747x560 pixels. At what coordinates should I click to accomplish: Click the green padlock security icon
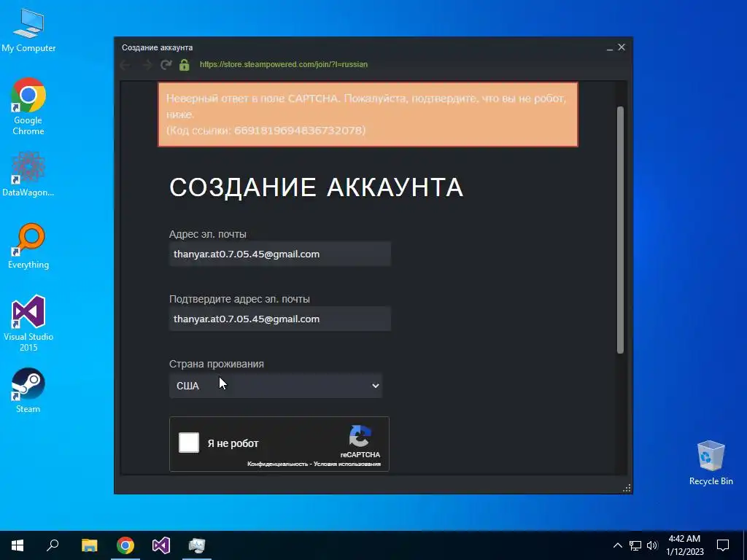pyautogui.click(x=185, y=65)
